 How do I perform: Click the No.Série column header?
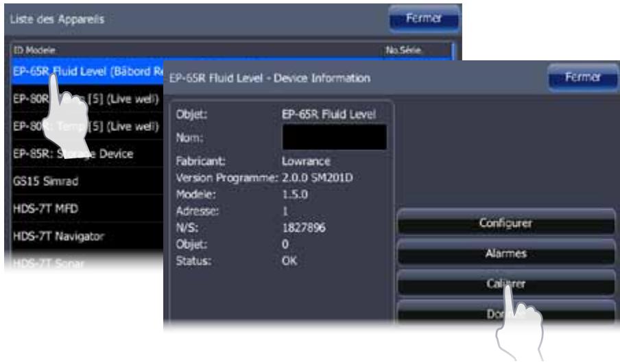(x=403, y=50)
